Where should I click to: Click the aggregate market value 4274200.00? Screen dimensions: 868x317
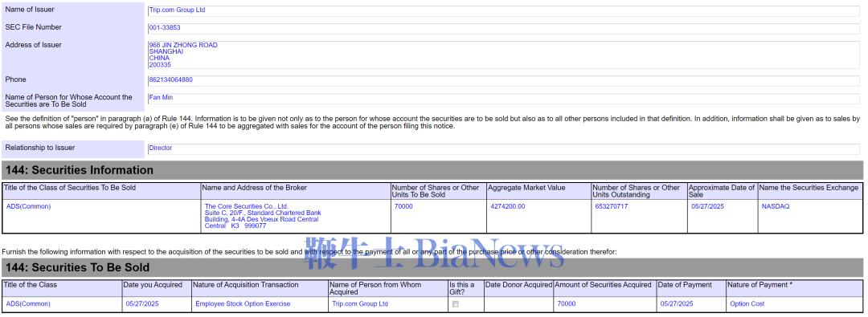click(x=508, y=207)
